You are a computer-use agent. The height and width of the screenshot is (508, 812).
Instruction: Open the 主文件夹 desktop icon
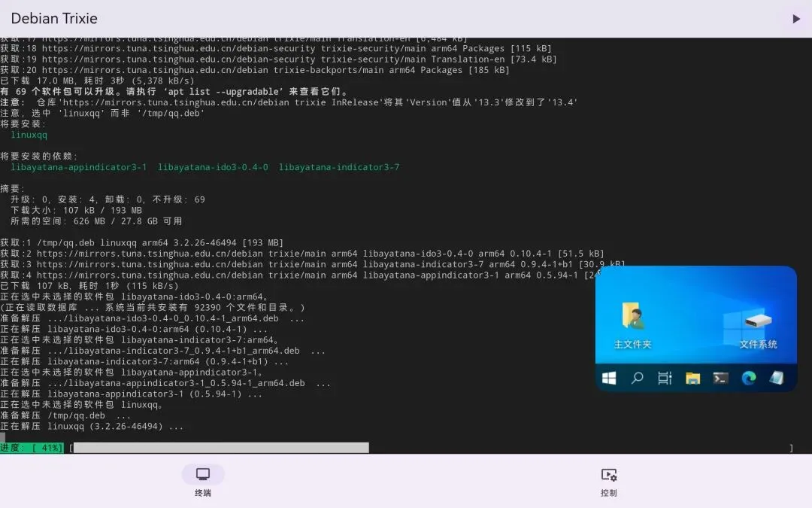pyautogui.click(x=632, y=326)
